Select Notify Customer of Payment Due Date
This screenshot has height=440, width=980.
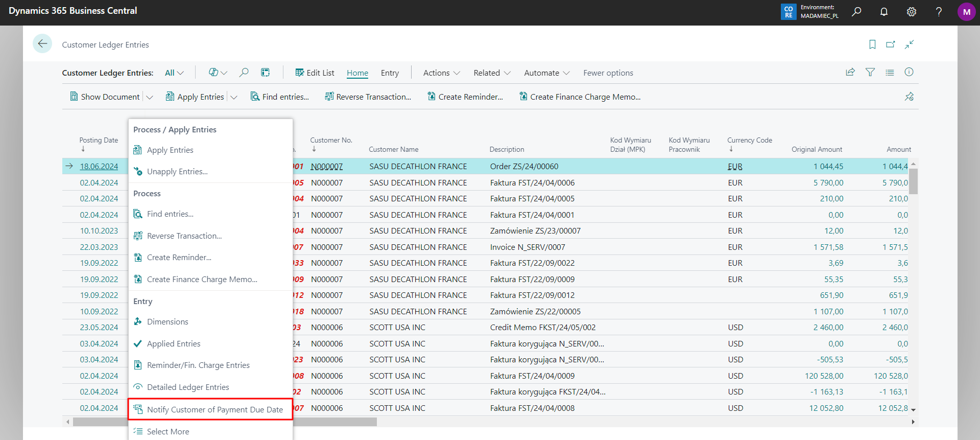[214, 409]
